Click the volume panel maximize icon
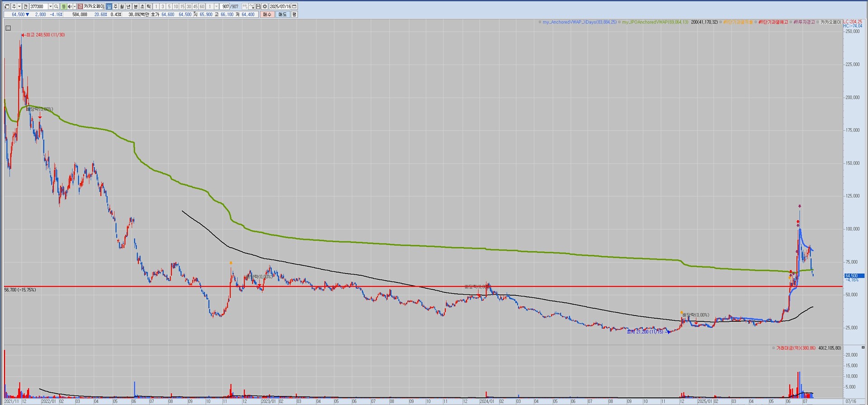Viewport: 868px width, 405px height. (x=863, y=348)
